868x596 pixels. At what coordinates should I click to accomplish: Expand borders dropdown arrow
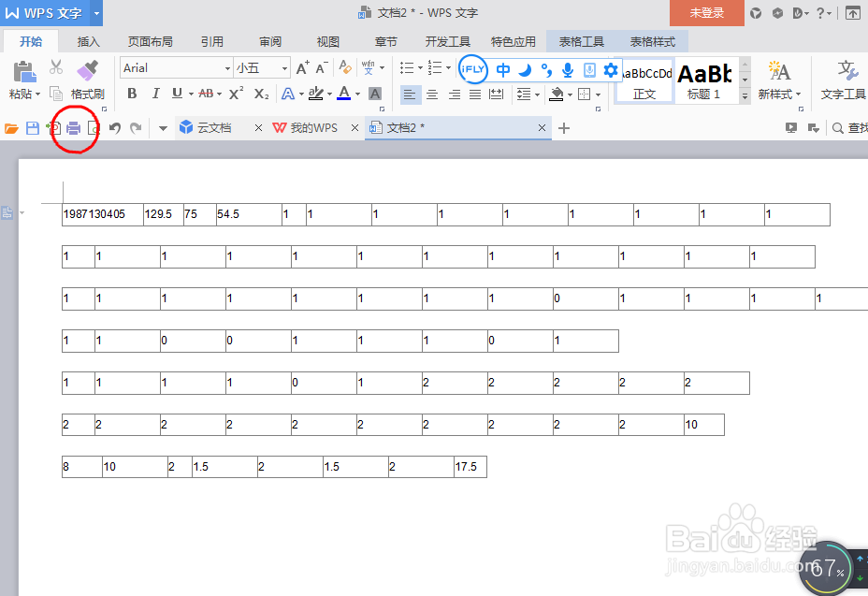[x=598, y=94]
